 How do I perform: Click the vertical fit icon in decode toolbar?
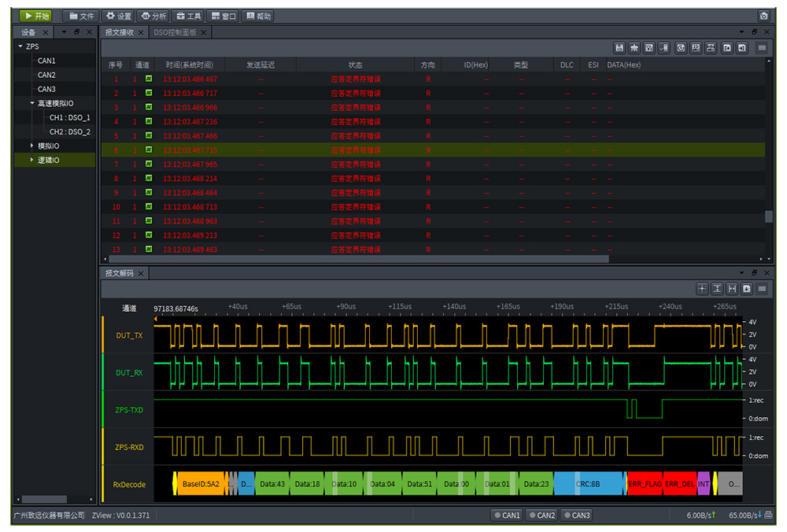[717, 289]
